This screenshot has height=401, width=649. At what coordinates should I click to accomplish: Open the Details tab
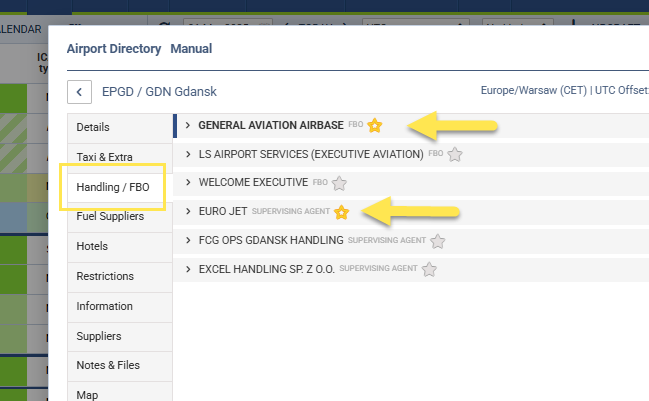(120, 127)
